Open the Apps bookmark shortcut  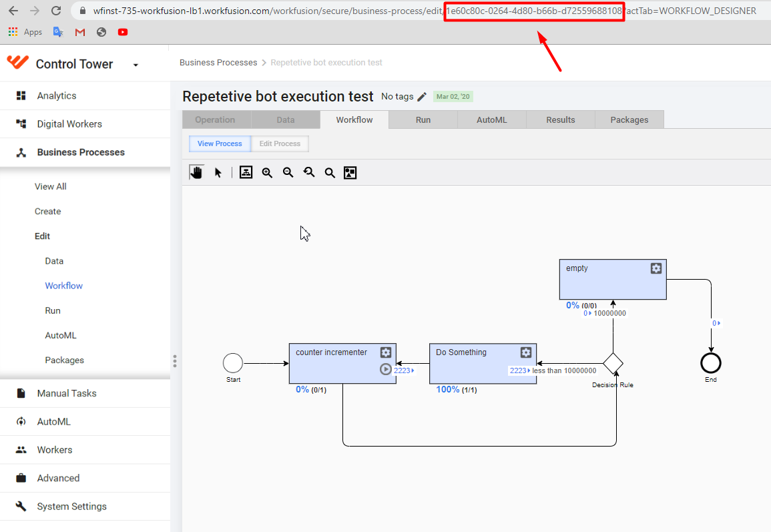(x=25, y=32)
